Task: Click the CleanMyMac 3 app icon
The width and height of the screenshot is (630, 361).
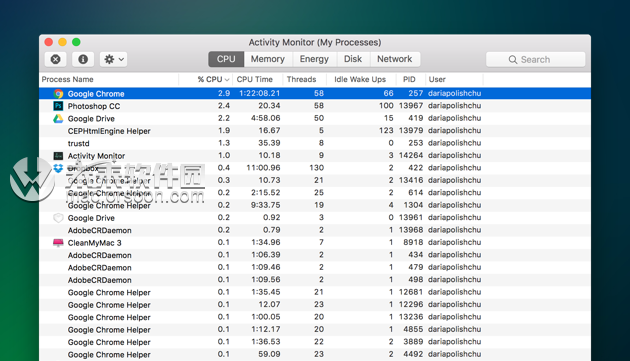Action: 58,243
